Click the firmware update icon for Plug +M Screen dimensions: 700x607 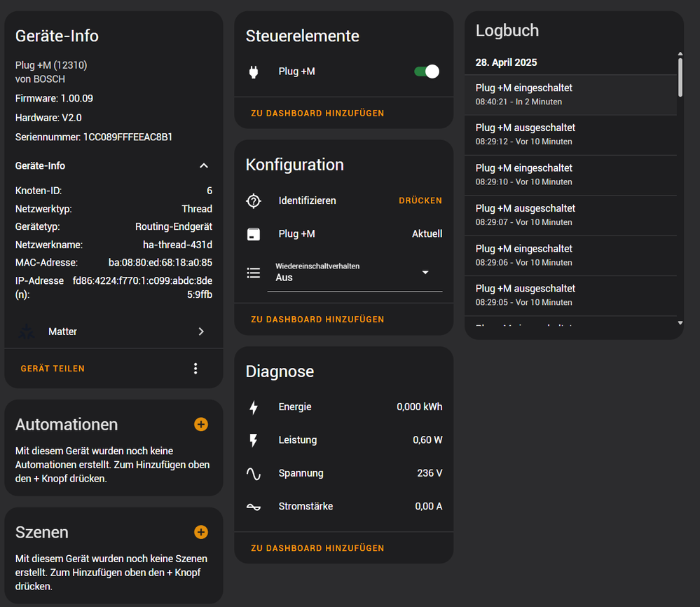(254, 234)
